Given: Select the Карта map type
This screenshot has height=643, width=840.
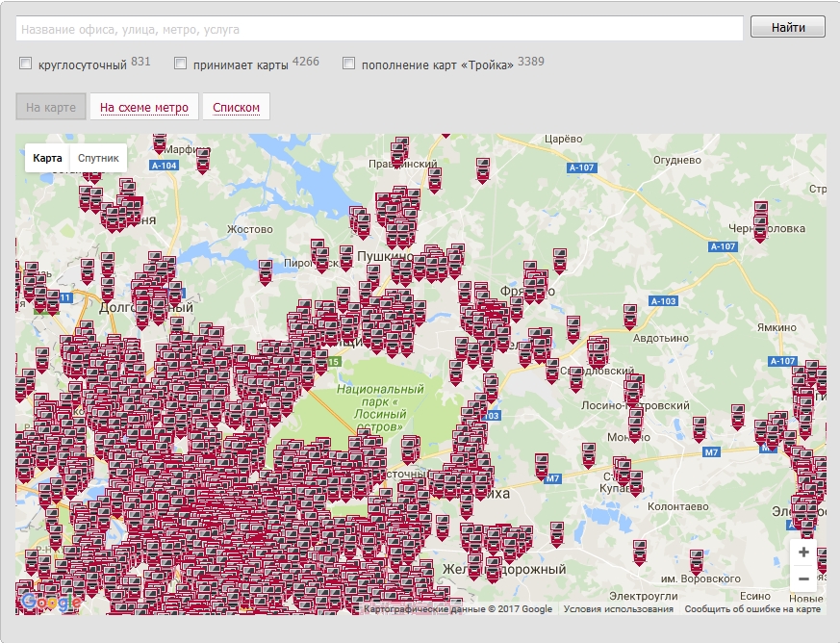Looking at the screenshot, I should (47, 158).
